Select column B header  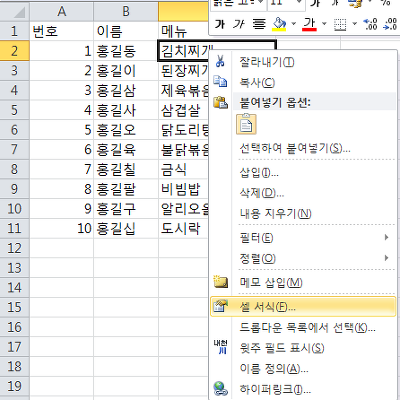point(126,12)
